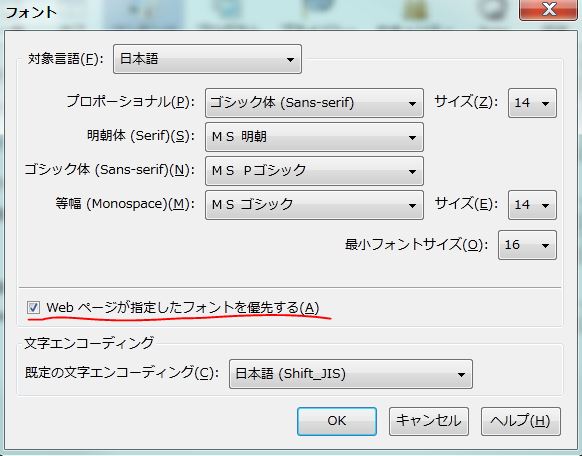This screenshot has height=456, width=582.
Task: Click the 文字エンコーディング group title
Action: click(x=89, y=343)
